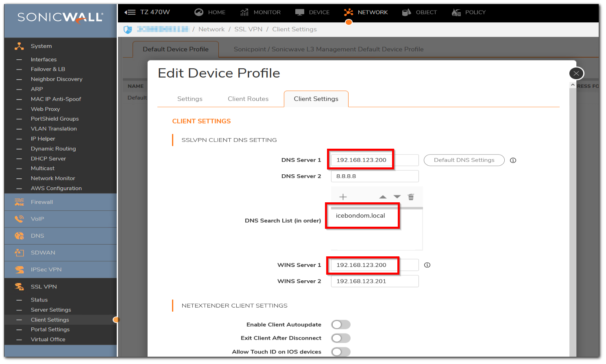Image resolution: width=606 pixels, height=364 pixels.
Task: Expand the VoIP menu section
Action: click(61, 219)
